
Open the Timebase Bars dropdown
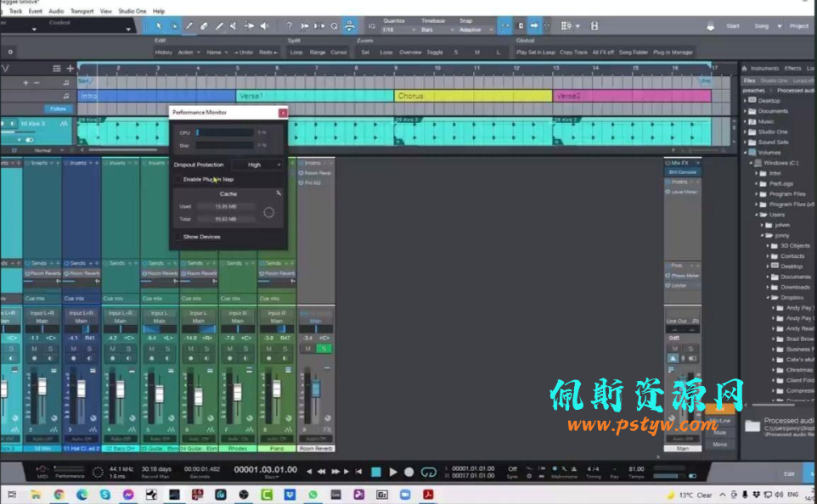[436, 30]
